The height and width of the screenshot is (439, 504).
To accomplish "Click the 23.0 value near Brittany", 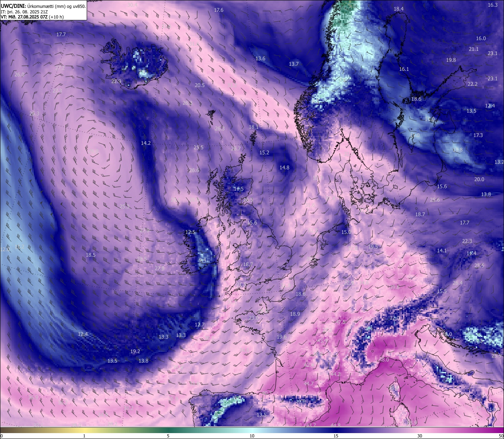I will (x=254, y=318).
